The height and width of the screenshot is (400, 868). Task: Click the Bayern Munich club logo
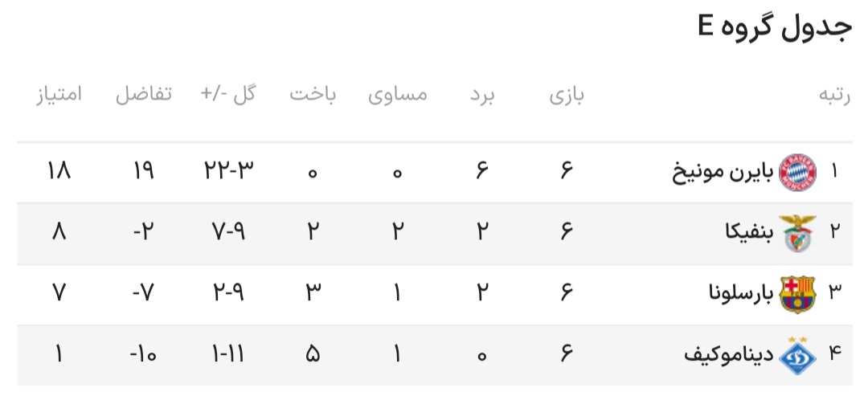tap(797, 172)
